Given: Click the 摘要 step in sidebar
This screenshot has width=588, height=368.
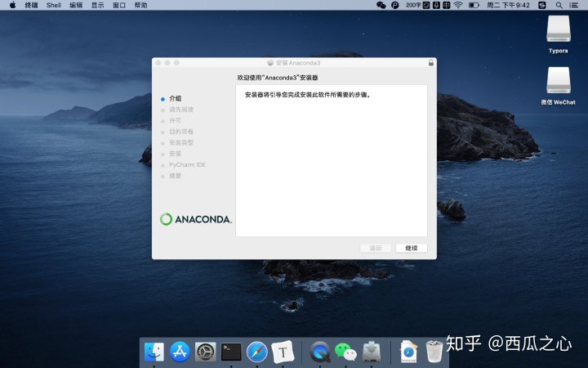Looking at the screenshot, I should pos(175,176).
